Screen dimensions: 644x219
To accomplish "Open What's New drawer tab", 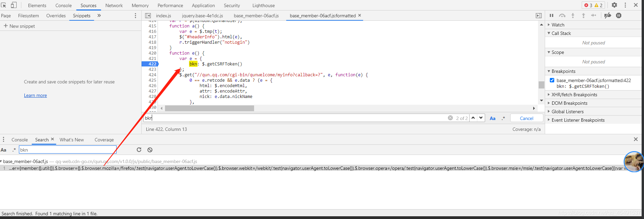I will point(71,140).
